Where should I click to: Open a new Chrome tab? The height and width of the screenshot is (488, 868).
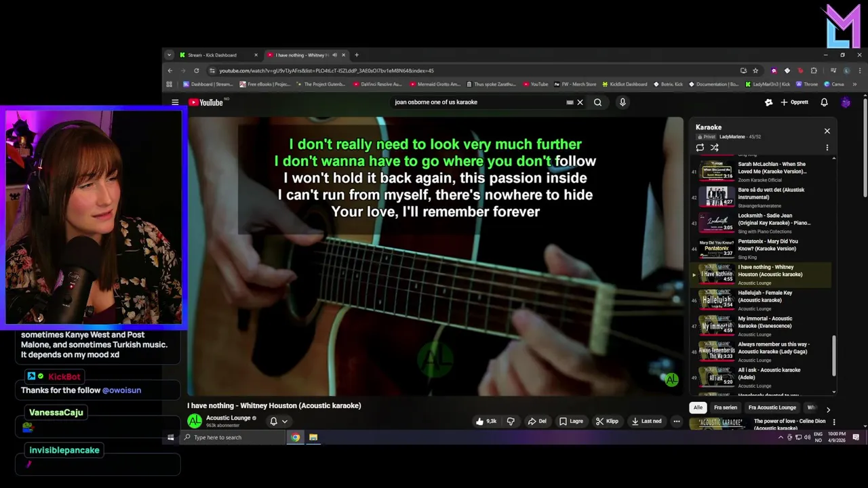pyautogui.click(x=357, y=55)
